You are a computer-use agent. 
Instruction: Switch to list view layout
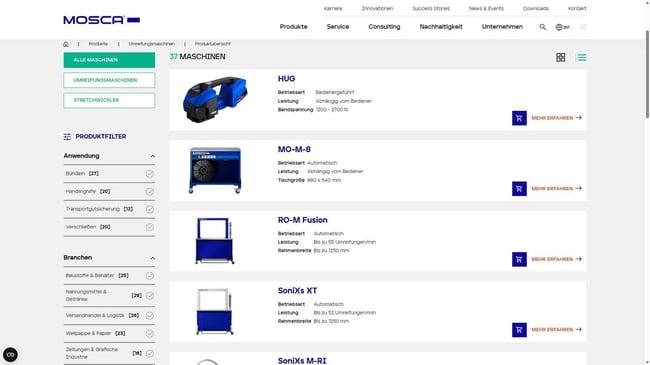[x=581, y=57]
